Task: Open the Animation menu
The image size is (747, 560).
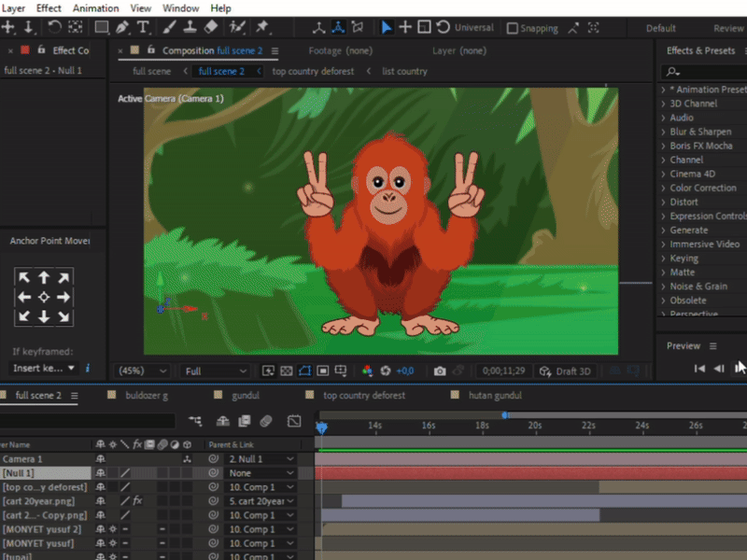Action: [x=96, y=8]
